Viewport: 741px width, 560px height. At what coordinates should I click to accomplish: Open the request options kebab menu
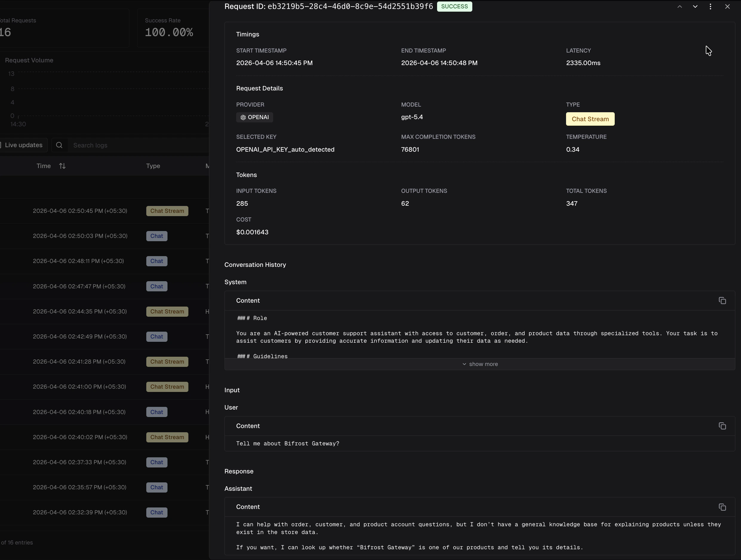click(710, 6)
